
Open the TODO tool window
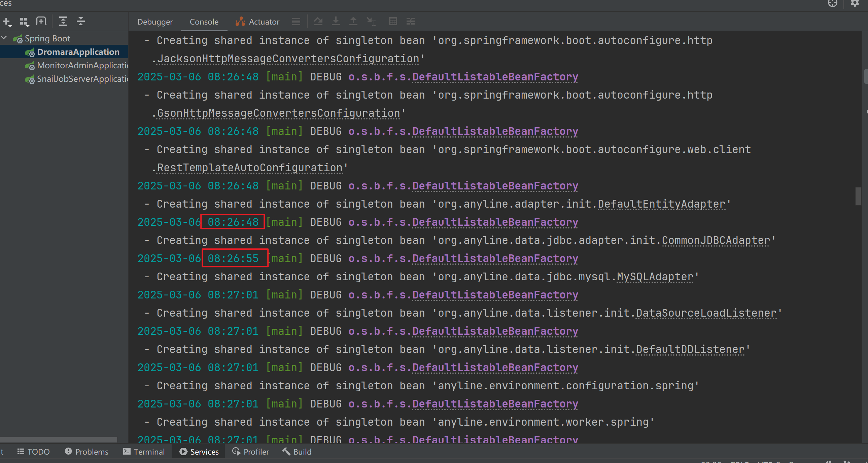tap(33, 452)
